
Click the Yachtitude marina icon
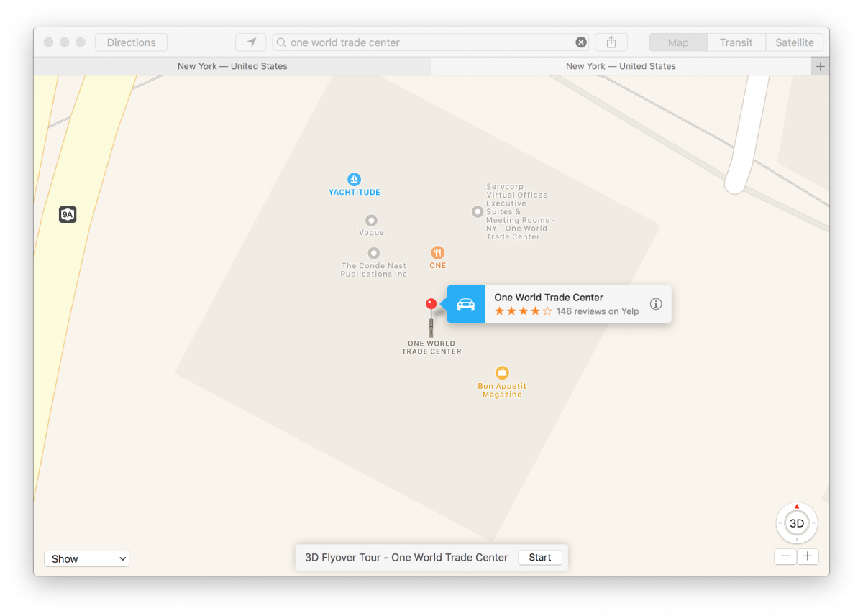click(x=354, y=179)
